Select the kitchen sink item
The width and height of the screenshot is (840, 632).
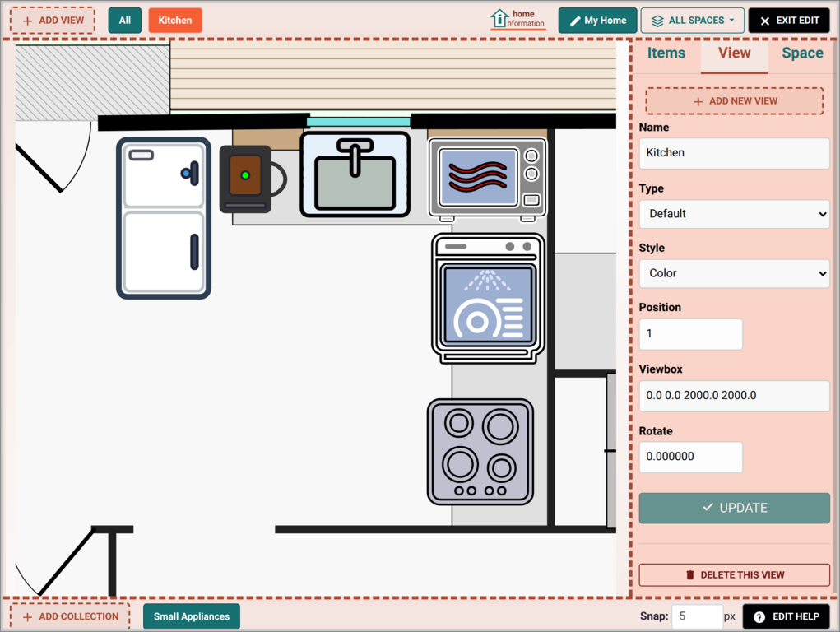(x=355, y=174)
